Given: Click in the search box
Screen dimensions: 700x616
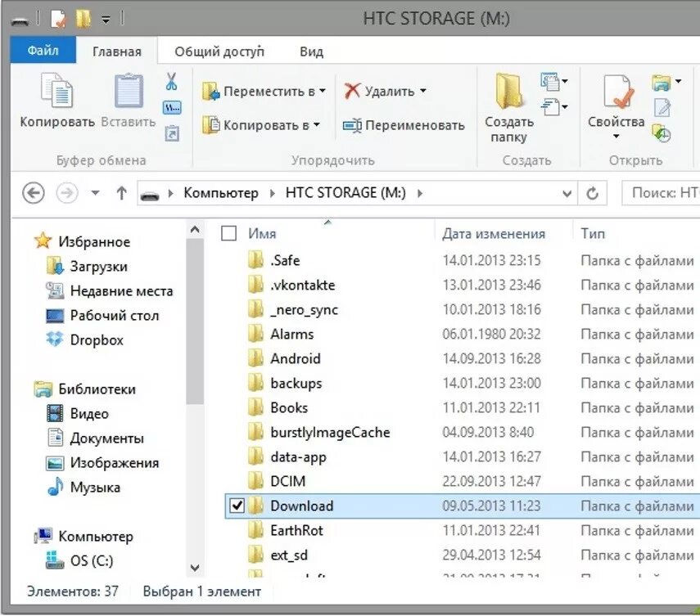Looking at the screenshot, I should (x=661, y=193).
